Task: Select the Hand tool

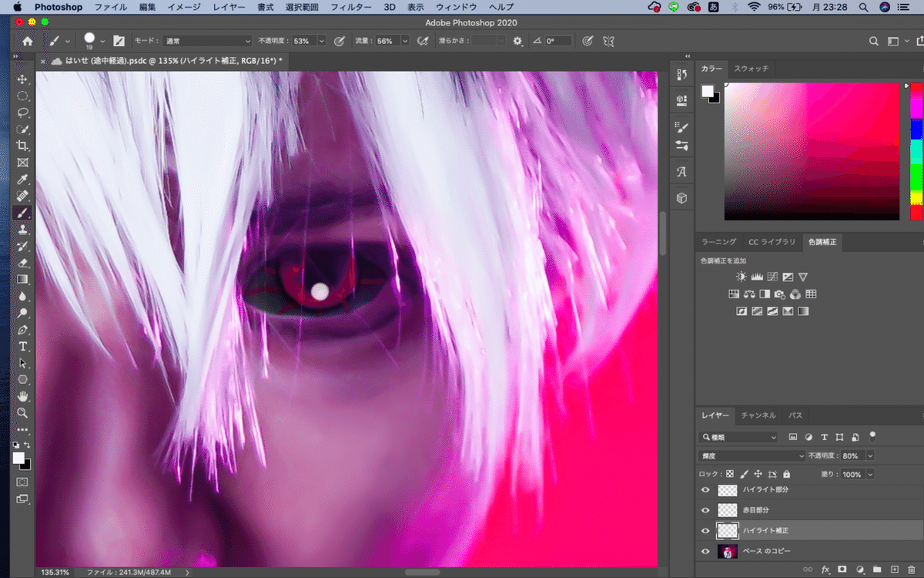Action: (22, 396)
